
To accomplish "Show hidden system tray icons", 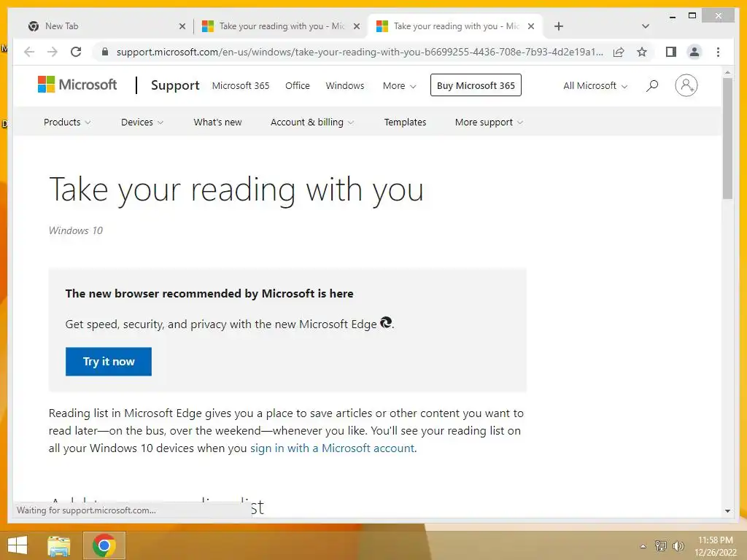I will click(643, 546).
